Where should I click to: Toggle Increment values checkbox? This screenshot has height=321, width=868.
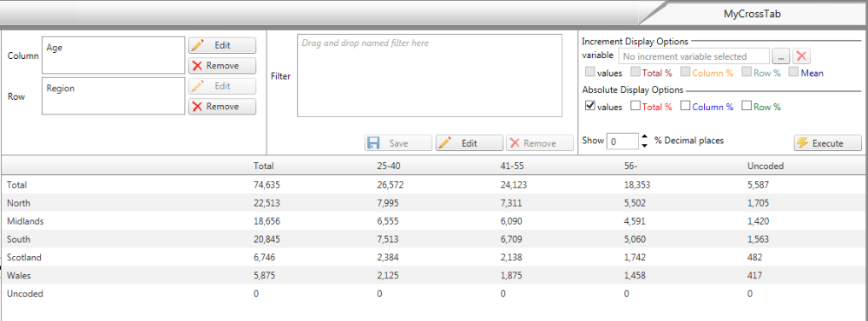click(589, 71)
